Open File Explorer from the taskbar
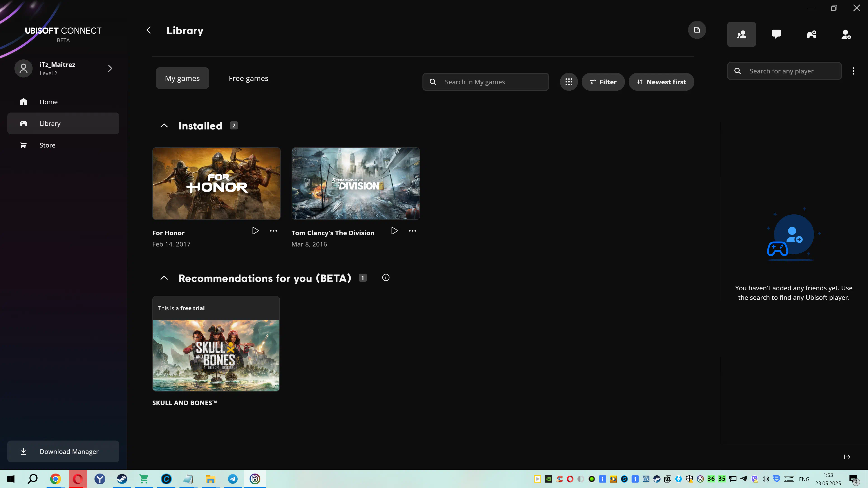The image size is (868, 488). pos(210,479)
